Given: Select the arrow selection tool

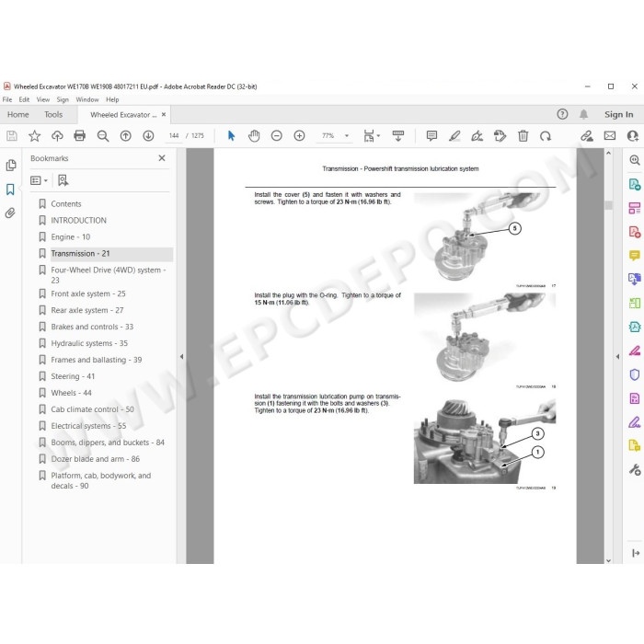Looking at the screenshot, I should [231, 136].
